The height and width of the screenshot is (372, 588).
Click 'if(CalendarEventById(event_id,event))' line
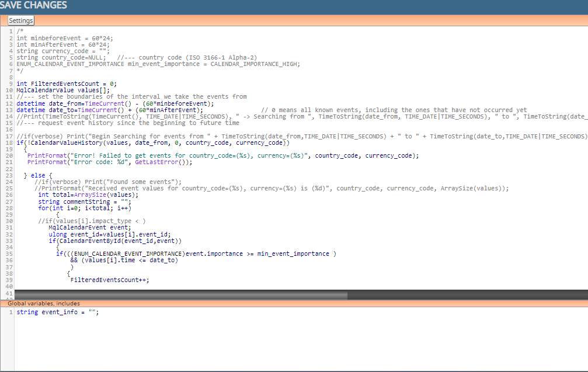(115, 241)
